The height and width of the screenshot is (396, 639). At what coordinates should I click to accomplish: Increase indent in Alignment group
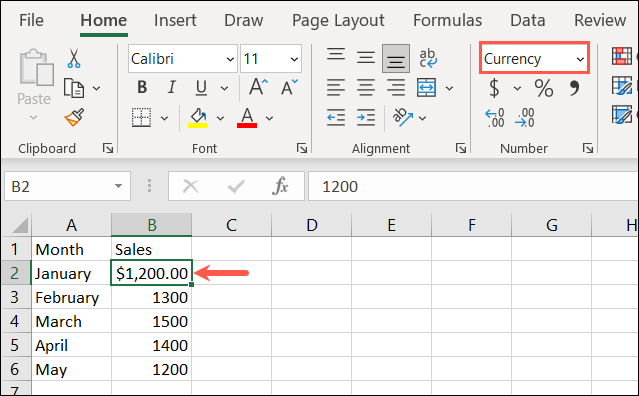tap(366, 117)
